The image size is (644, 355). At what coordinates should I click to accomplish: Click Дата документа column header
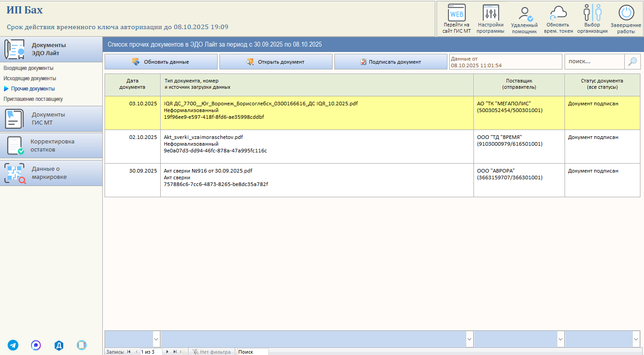(132, 84)
